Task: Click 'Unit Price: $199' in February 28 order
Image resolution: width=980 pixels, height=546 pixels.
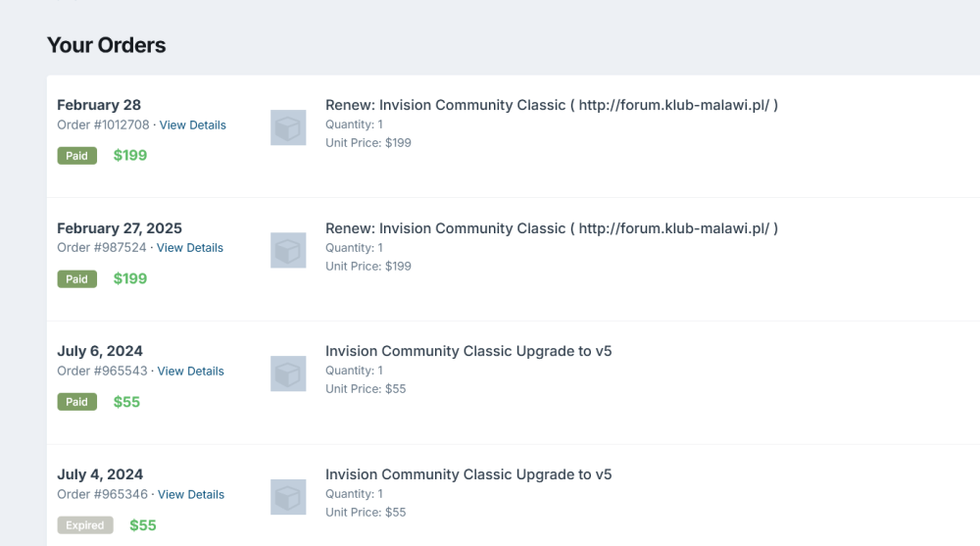Action: point(368,143)
